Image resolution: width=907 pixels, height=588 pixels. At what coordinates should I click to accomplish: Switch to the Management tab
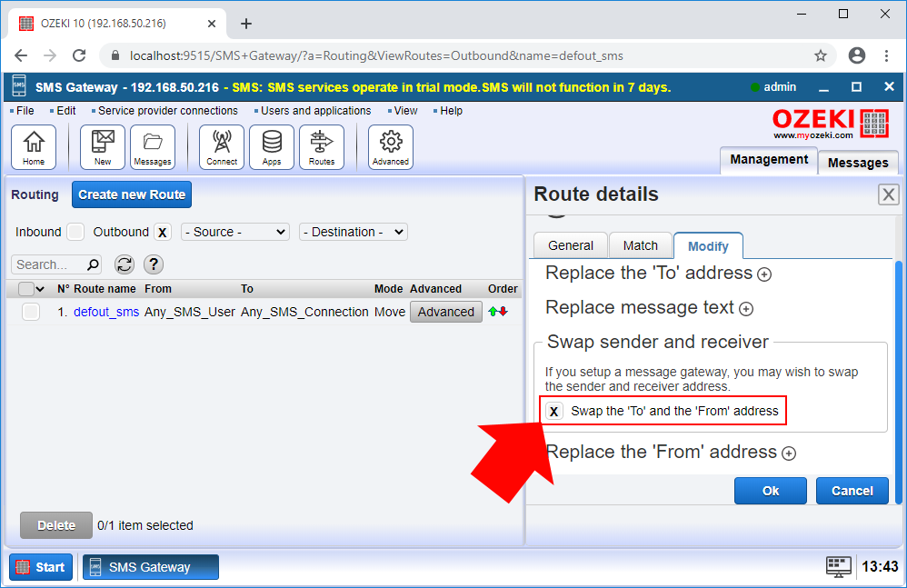[769, 160]
